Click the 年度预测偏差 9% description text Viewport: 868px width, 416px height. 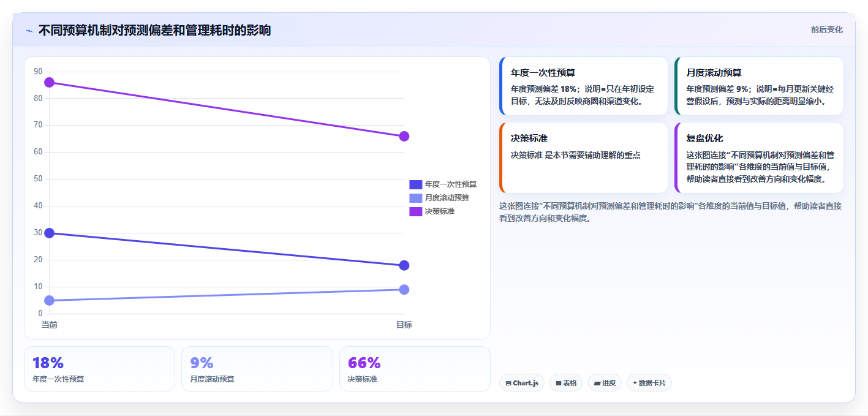(760, 95)
